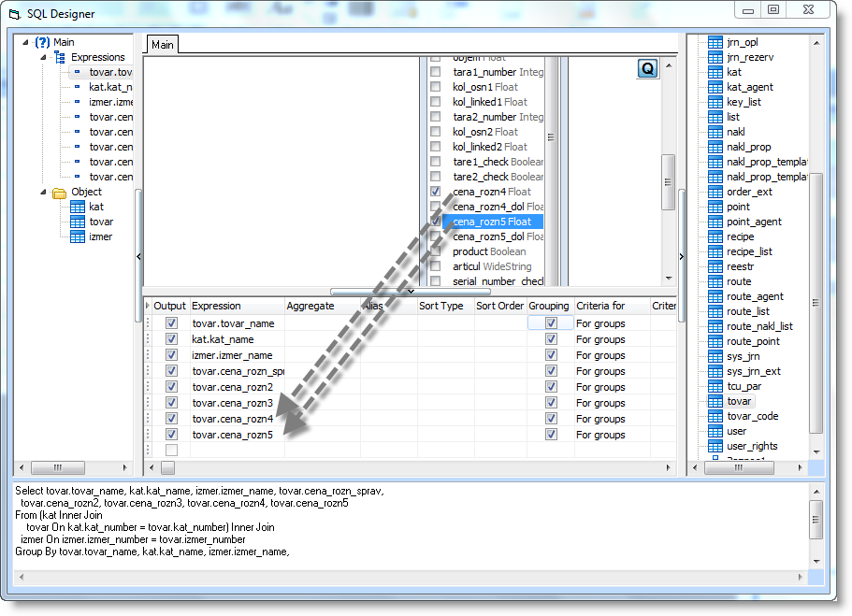This screenshot has height=616, width=852.
Task: Select the point_agent table icon
Action: coord(715,222)
